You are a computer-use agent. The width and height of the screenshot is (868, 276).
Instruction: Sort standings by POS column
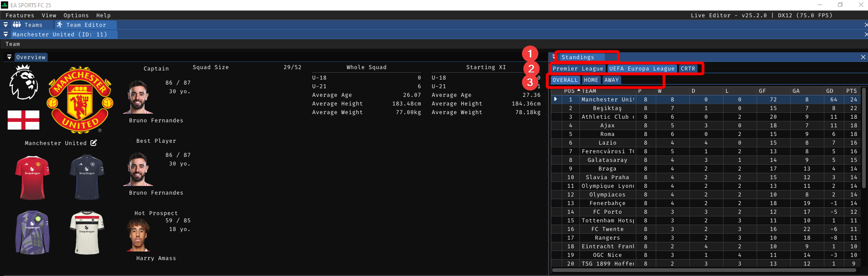tap(570, 91)
